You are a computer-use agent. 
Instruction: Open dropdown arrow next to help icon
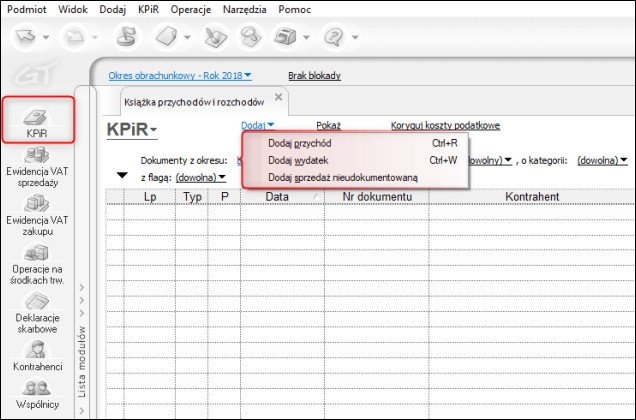(355, 37)
